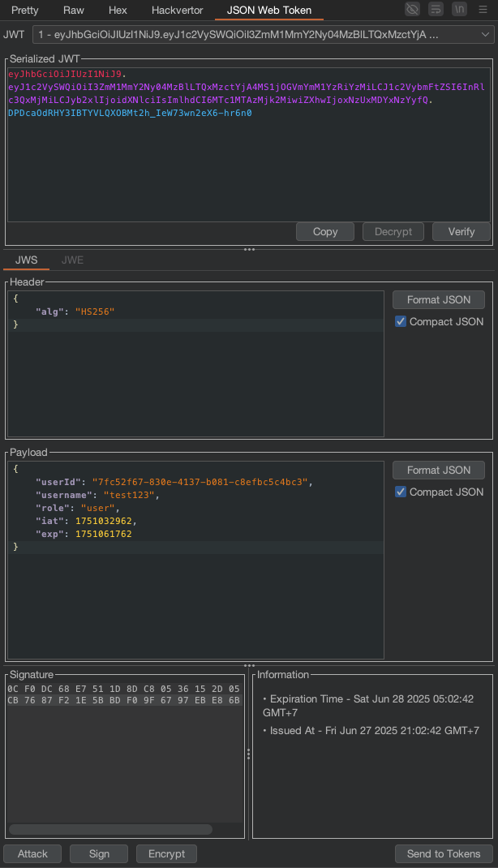Click the first row of signature hex bytes
This screenshot has height=868, width=498.
pyautogui.click(x=124, y=690)
